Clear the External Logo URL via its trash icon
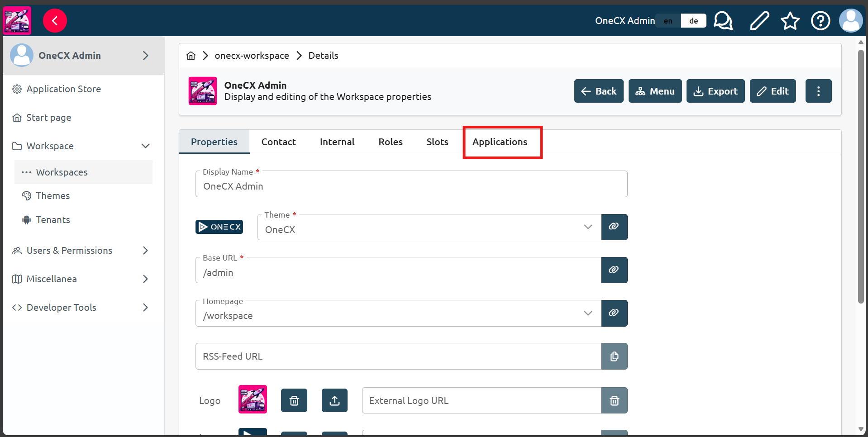The height and width of the screenshot is (437, 868). coord(614,400)
